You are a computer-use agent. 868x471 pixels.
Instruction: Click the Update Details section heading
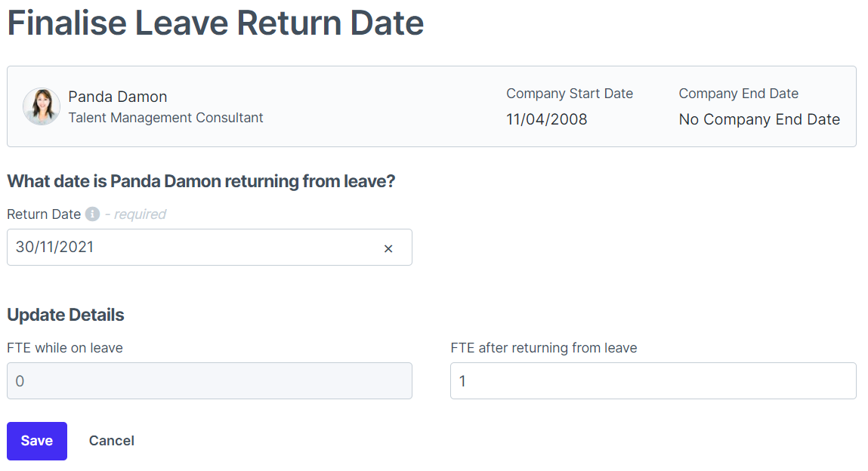pyautogui.click(x=65, y=315)
